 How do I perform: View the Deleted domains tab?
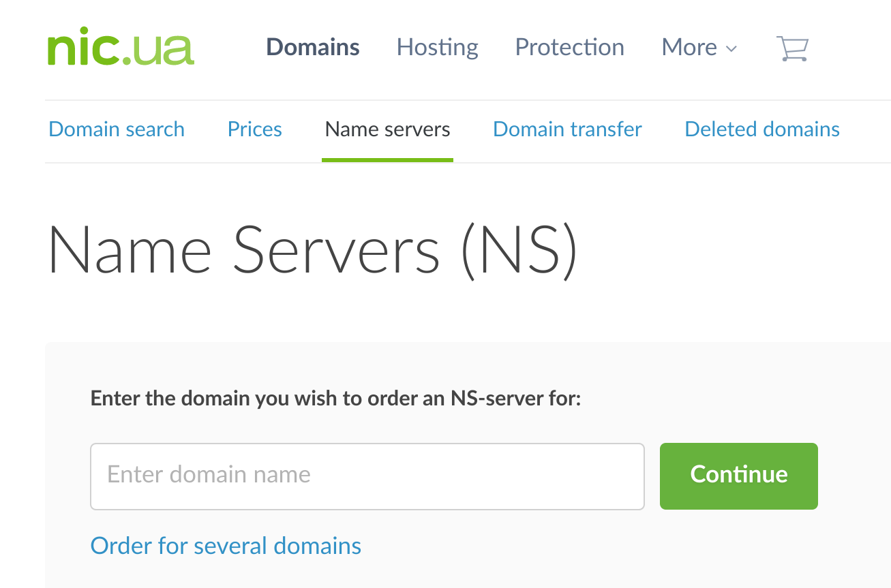pyautogui.click(x=761, y=129)
